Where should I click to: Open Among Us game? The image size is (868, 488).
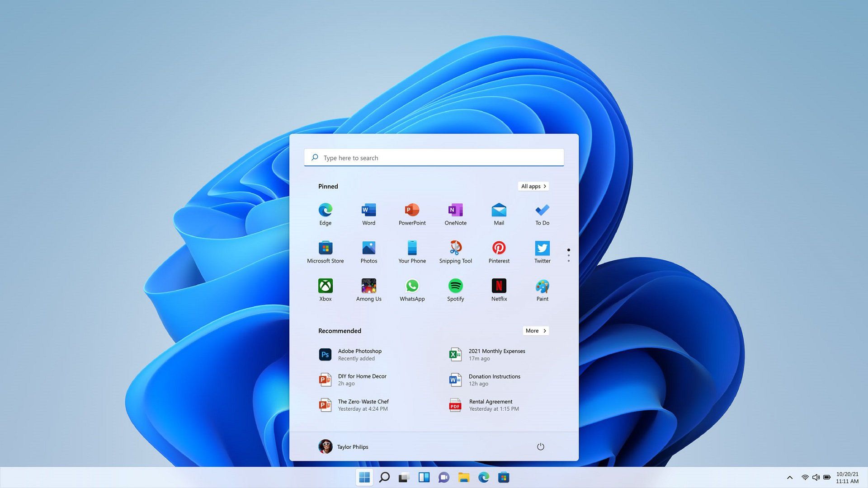pos(368,286)
